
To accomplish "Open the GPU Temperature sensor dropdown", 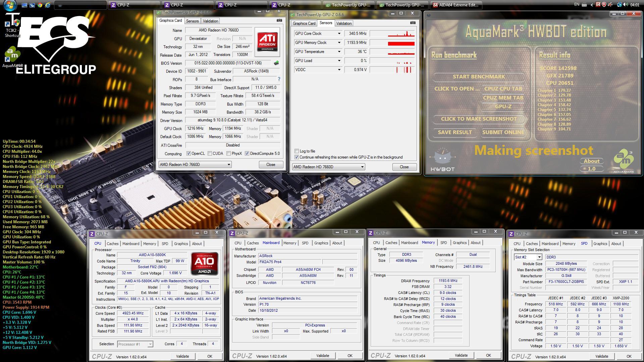I will pos(339,52).
